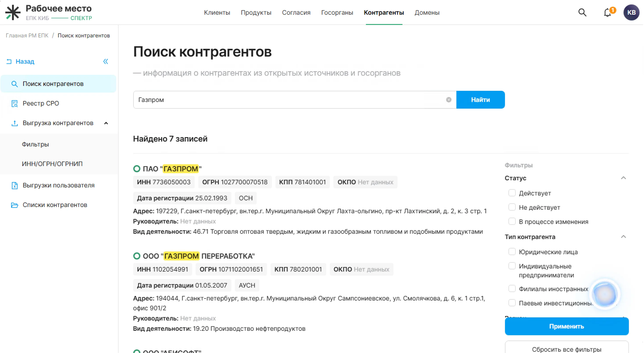The height and width of the screenshot is (353, 644).
Task: Open the Госорганы tab
Action: [x=337, y=12]
